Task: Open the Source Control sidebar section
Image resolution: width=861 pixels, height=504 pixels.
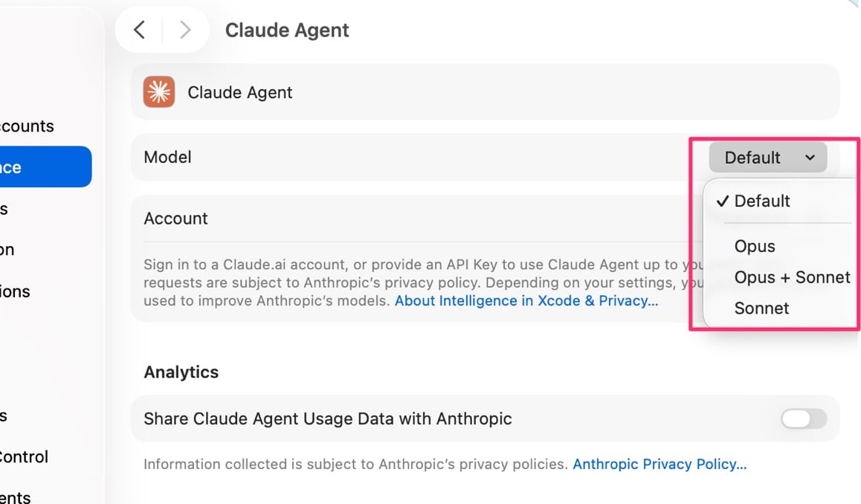Action: (24, 456)
